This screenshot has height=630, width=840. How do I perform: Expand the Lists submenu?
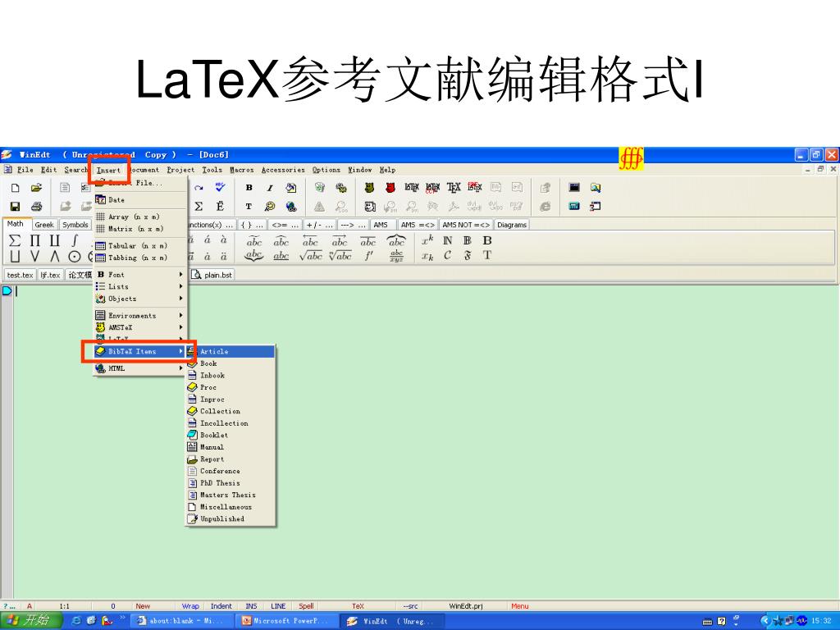pyautogui.click(x=139, y=286)
